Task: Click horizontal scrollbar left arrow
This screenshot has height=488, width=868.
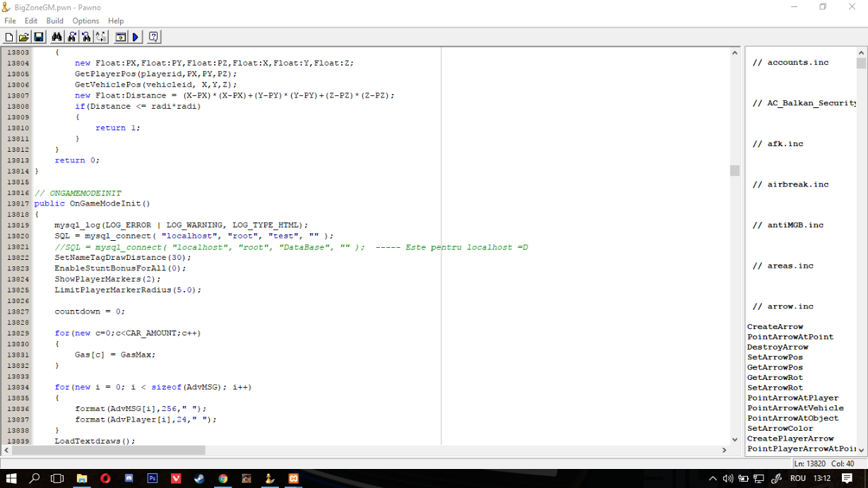Action: (6, 450)
